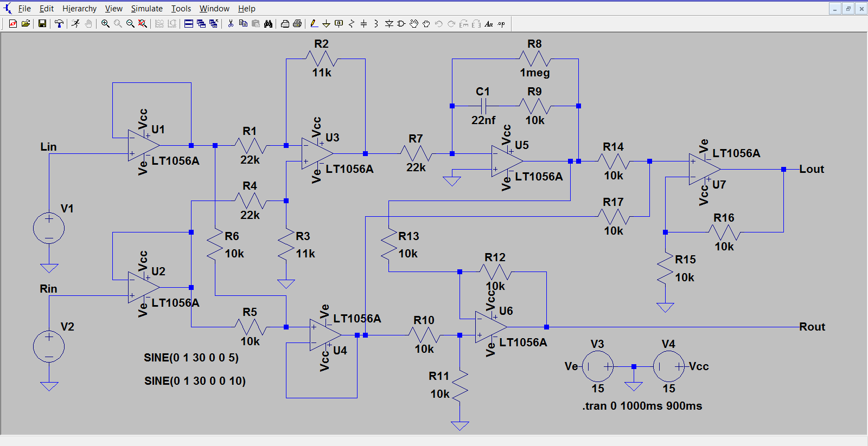Click the Vcc label beside V4
The height and width of the screenshot is (446, 868).
[x=699, y=366]
